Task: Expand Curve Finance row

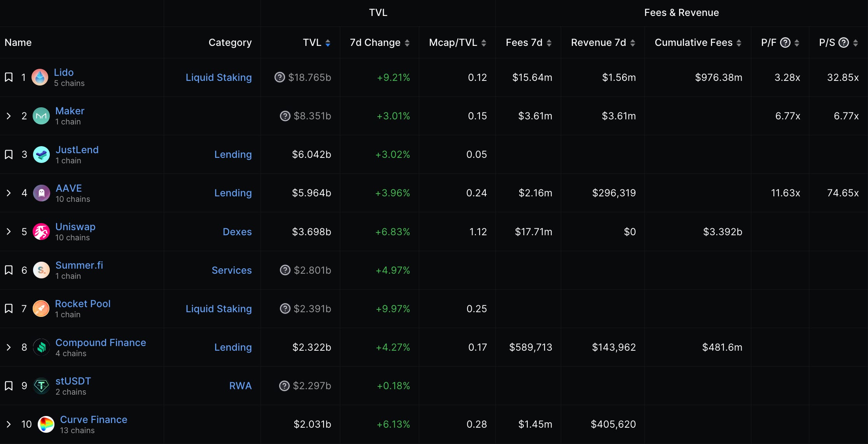Action: tap(9, 425)
